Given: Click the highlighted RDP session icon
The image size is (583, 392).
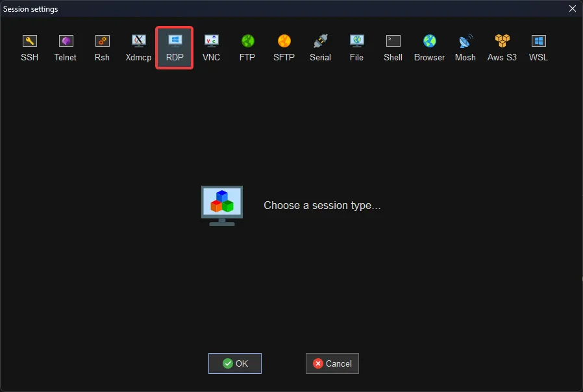Looking at the screenshot, I should [x=175, y=47].
